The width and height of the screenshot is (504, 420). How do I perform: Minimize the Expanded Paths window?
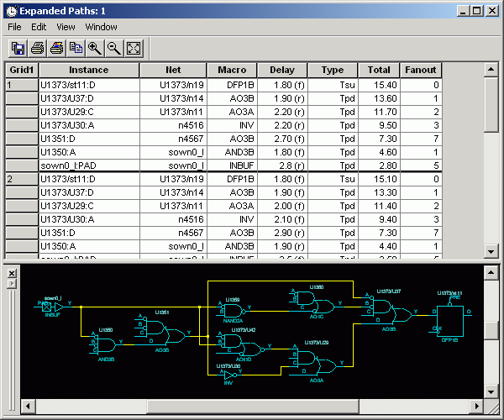tap(463, 11)
